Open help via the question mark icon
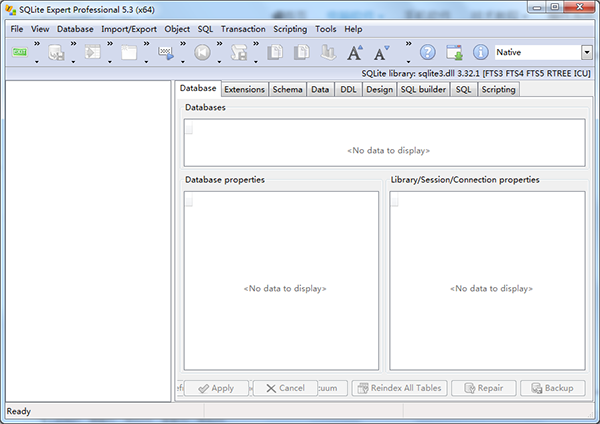The image size is (600, 424). (428, 52)
